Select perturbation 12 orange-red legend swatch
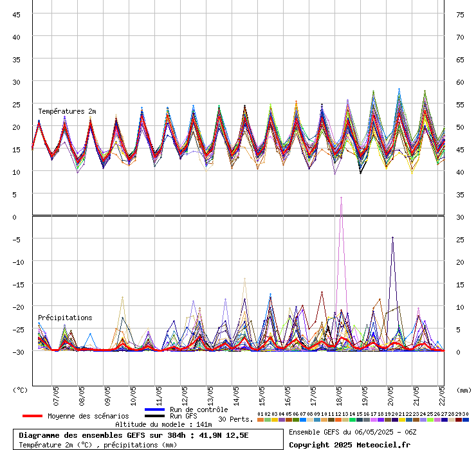The height and width of the screenshot is (450, 476). (x=338, y=420)
